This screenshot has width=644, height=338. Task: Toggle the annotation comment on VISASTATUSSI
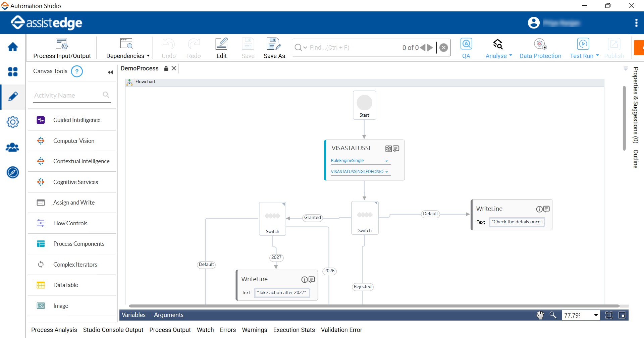396,148
